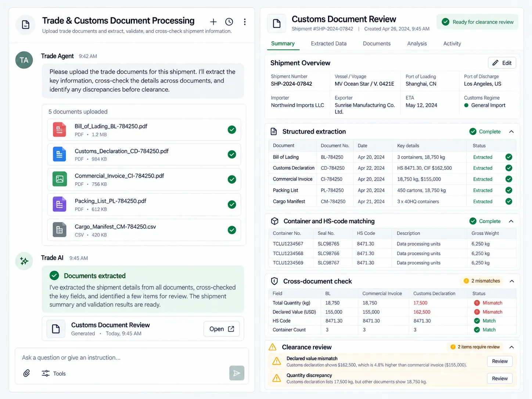Open the Documents tab
This screenshot has height=399, width=532.
[x=377, y=43]
